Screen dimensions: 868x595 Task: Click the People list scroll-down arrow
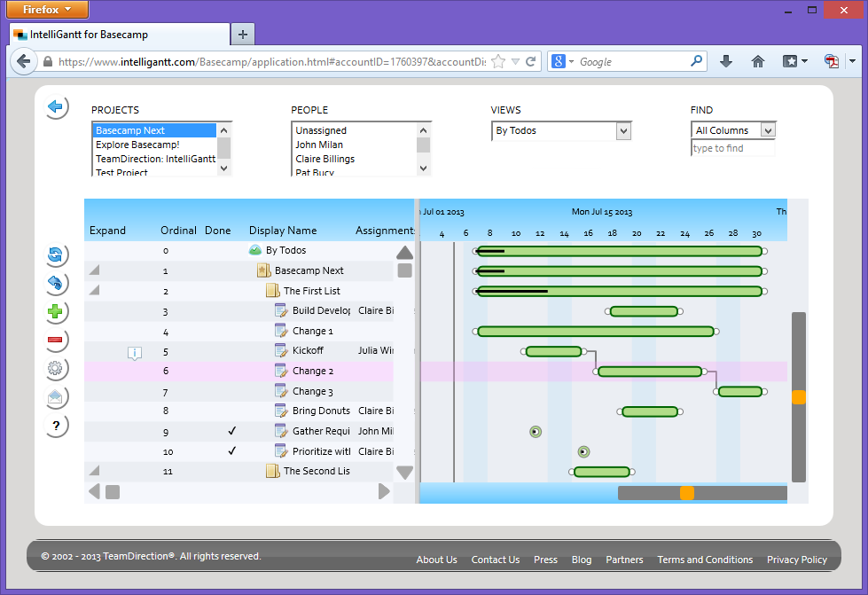(424, 168)
